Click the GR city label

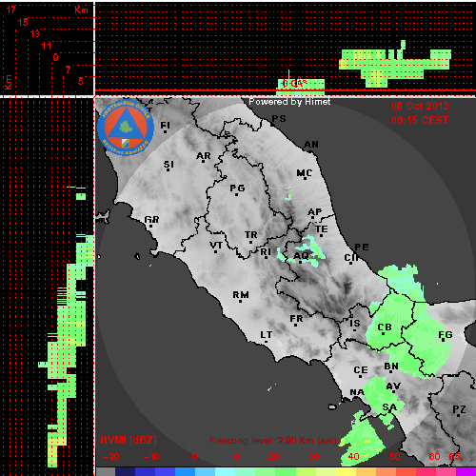click(151, 220)
